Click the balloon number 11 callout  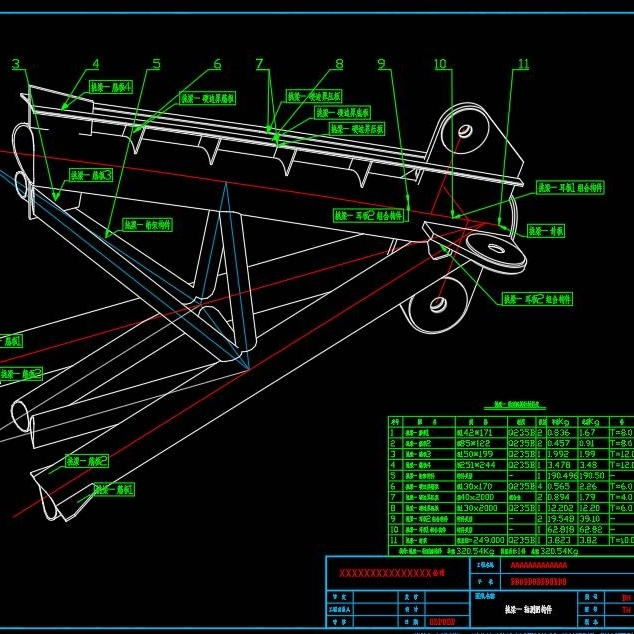pos(522,65)
